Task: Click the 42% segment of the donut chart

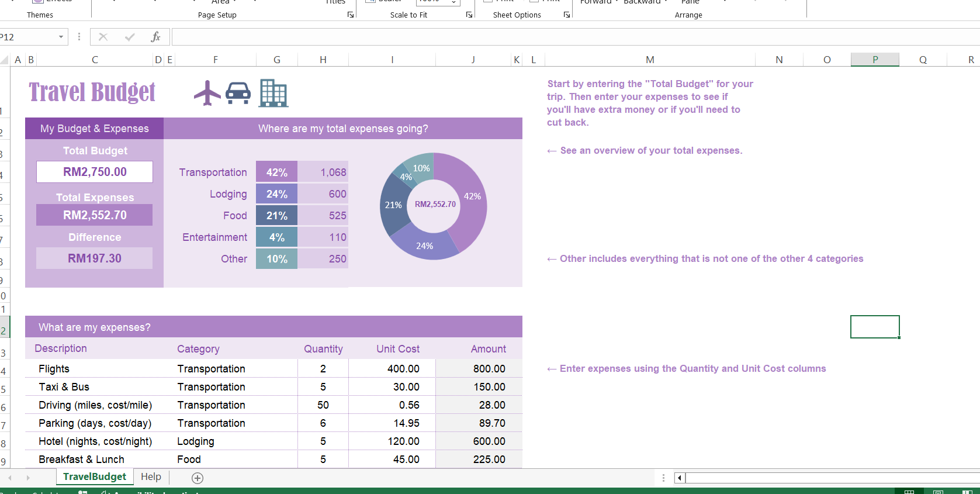Action: tap(472, 196)
